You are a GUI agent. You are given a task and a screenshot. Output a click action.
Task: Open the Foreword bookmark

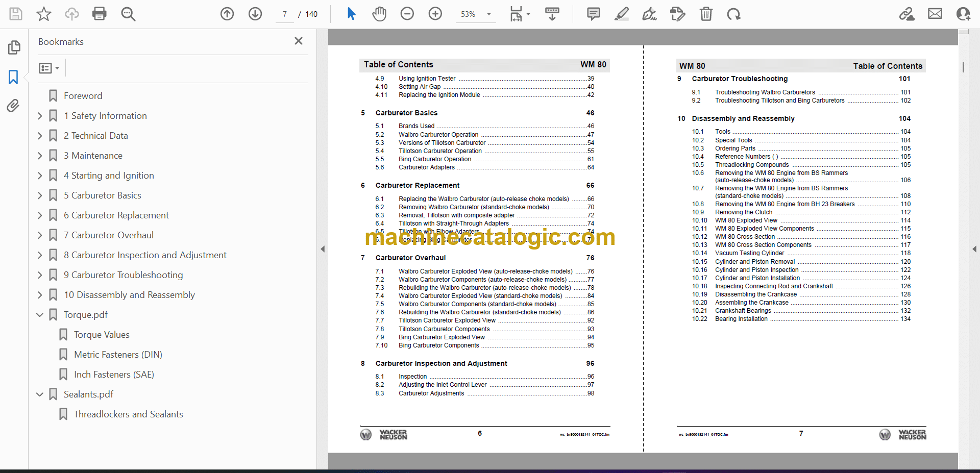pyautogui.click(x=83, y=96)
